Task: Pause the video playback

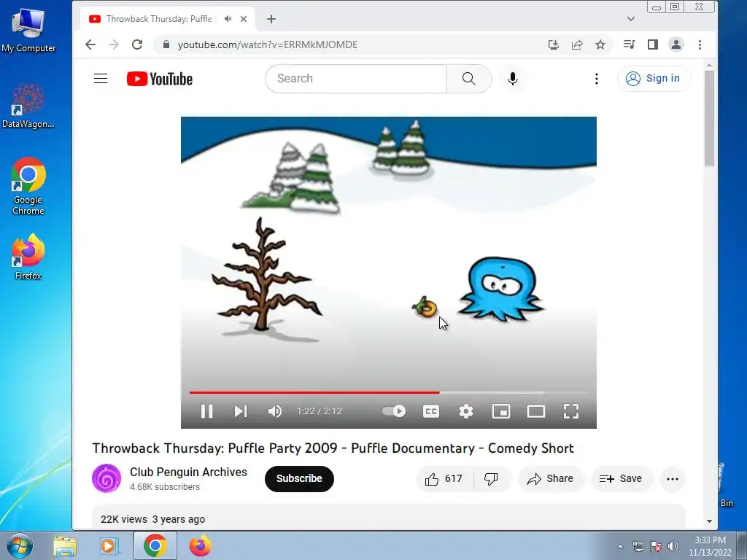Action: (206, 411)
